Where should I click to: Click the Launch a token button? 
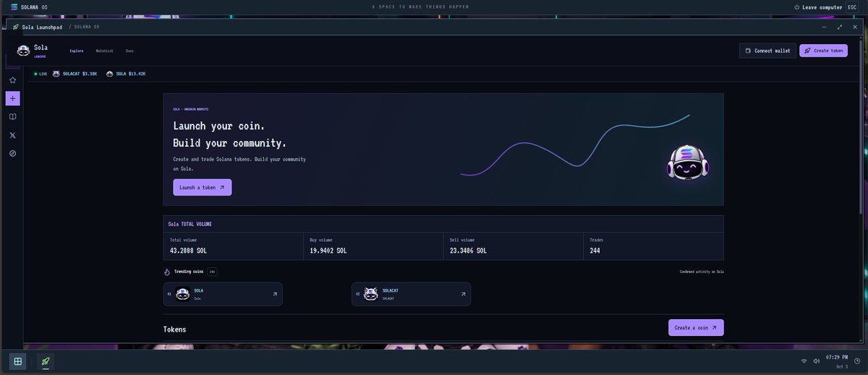[203, 187]
